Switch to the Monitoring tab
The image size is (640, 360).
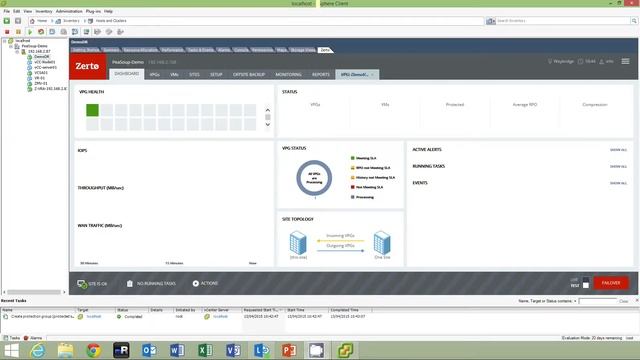click(289, 75)
